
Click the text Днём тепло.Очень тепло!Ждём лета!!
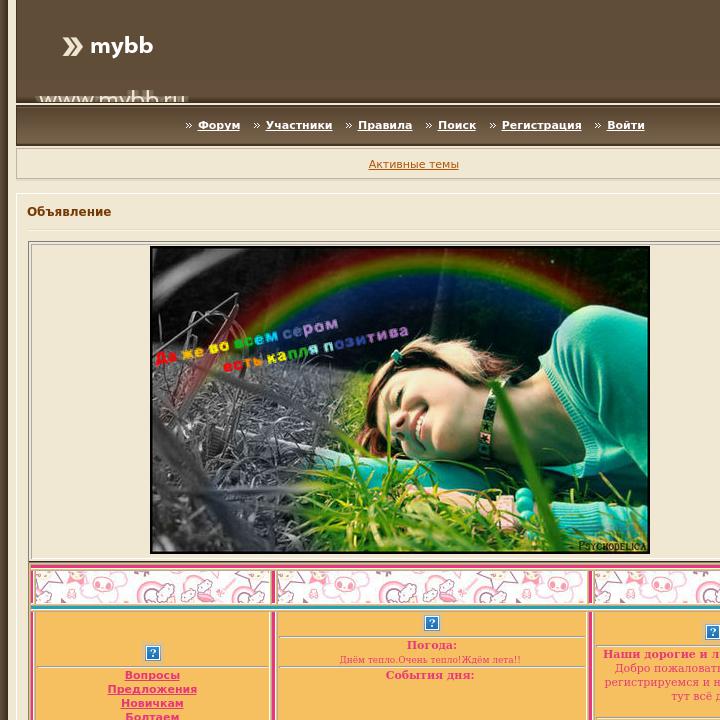tap(430, 660)
